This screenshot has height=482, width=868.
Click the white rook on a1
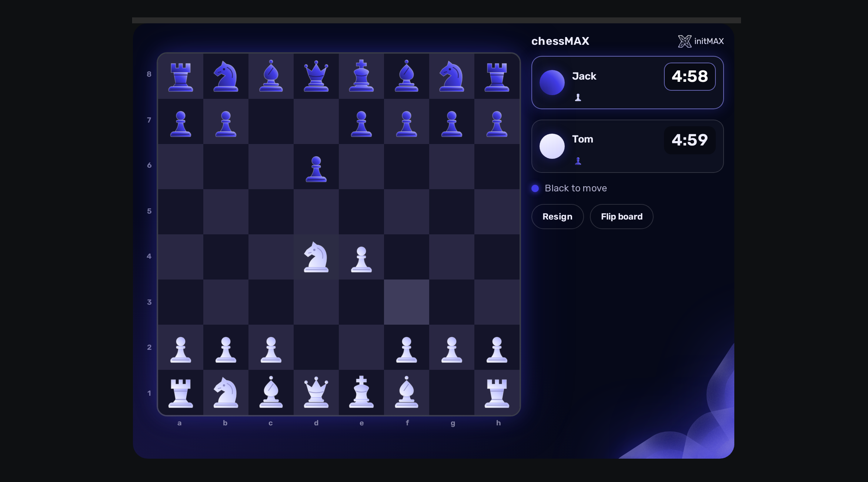click(181, 393)
